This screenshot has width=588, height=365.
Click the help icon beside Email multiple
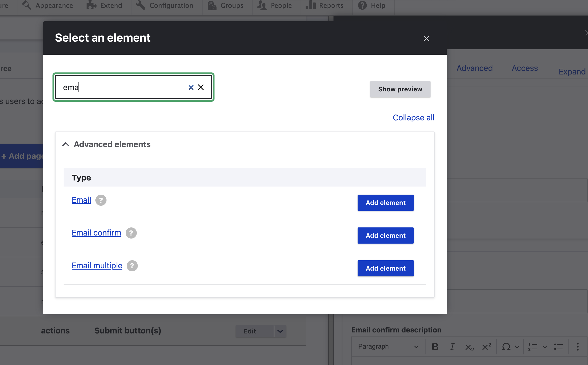tap(132, 266)
